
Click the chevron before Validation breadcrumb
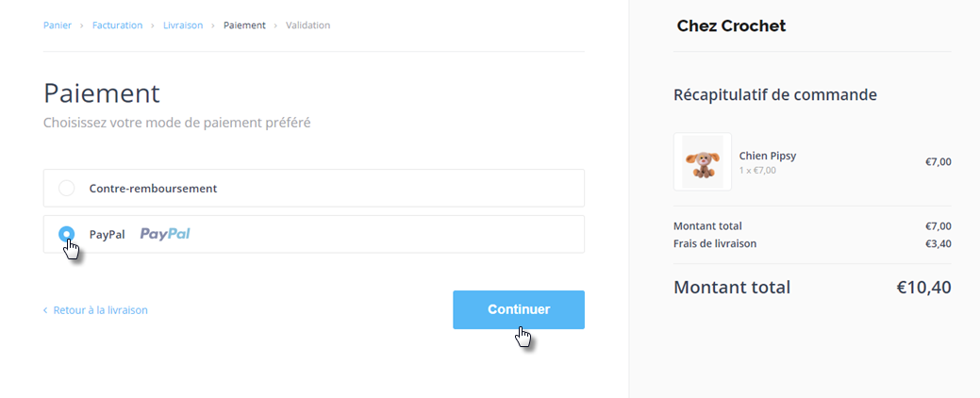point(276,25)
